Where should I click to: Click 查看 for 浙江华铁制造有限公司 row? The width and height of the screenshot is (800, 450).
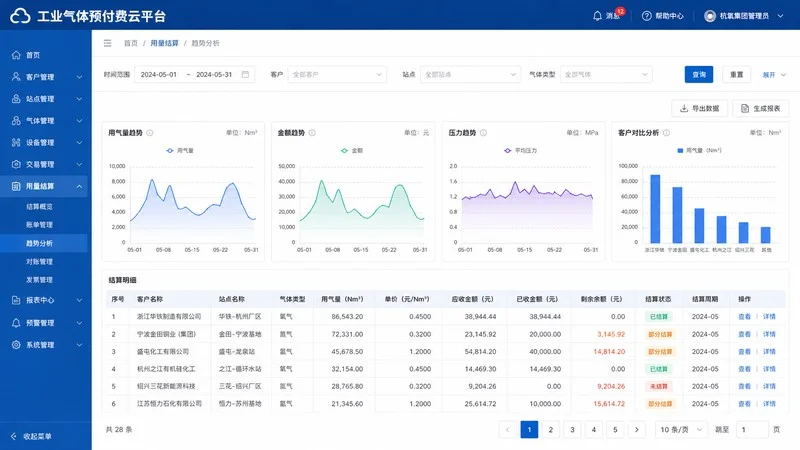click(x=744, y=316)
